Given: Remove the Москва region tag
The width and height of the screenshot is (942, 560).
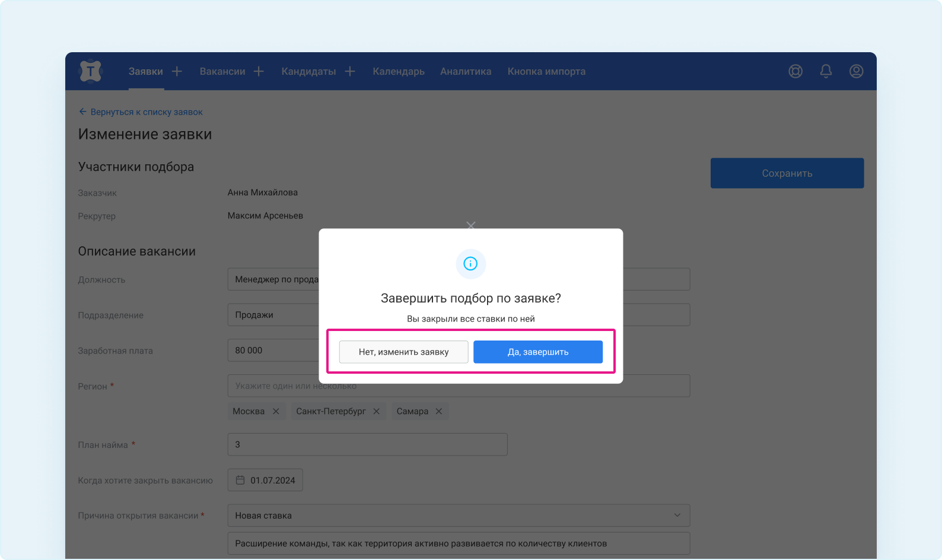Looking at the screenshot, I should click(276, 411).
